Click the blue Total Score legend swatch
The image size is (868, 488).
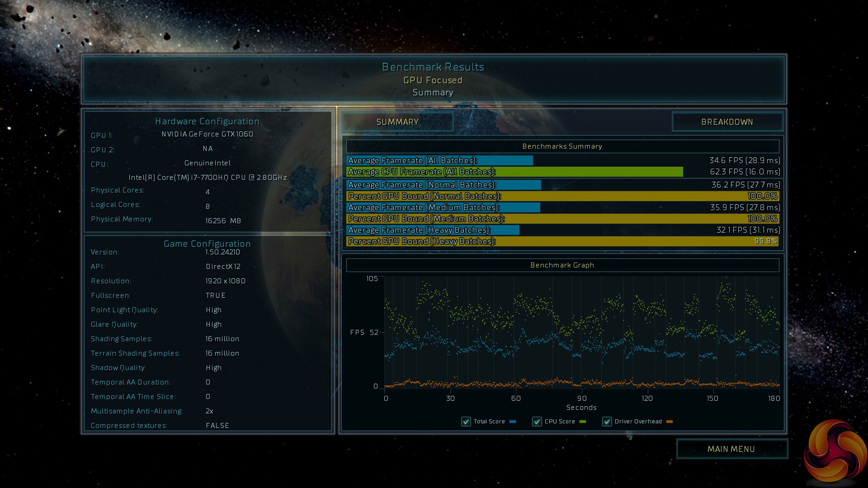point(513,422)
